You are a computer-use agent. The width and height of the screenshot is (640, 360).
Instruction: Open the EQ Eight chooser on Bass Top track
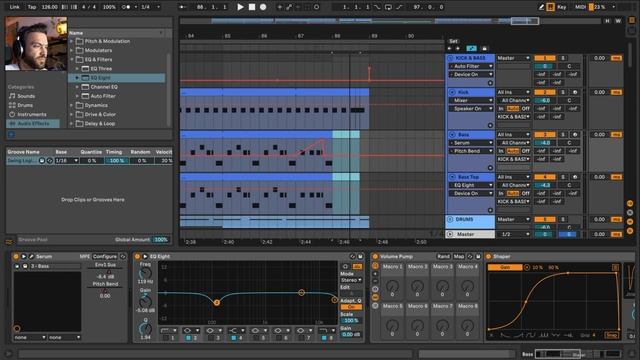pyautogui.click(x=471, y=185)
